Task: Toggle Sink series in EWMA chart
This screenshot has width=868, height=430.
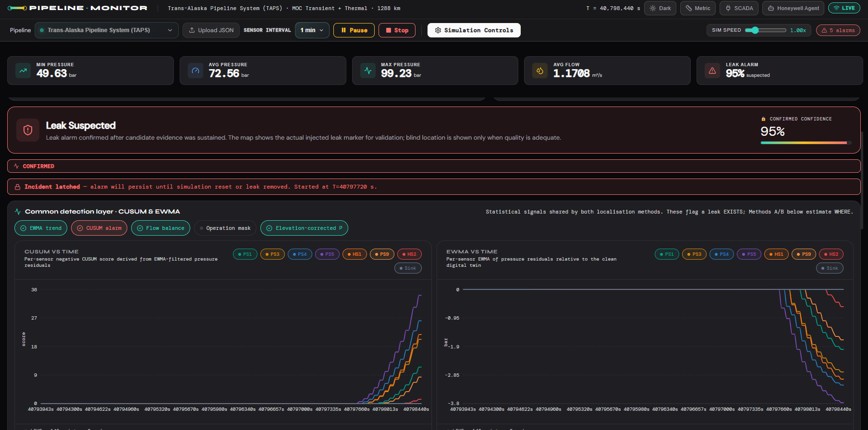Action: pos(830,268)
